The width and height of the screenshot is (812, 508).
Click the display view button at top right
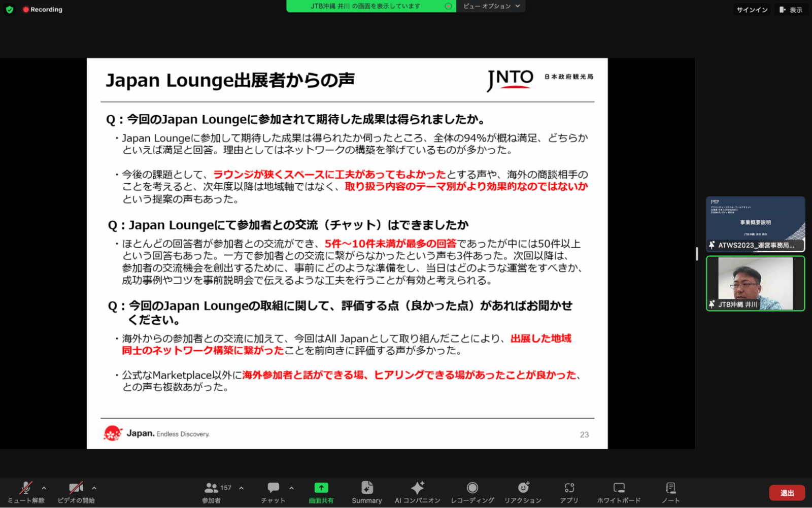(791, 10)
